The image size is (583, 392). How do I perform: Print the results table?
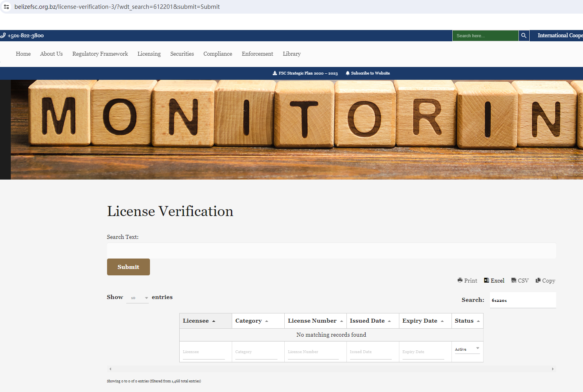pyautogui.click(x=467, y=281)
